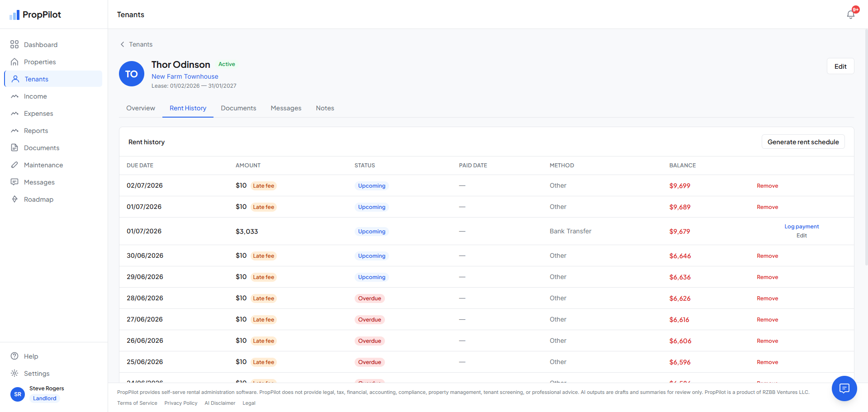Remove the 25/06/2026 late fee
The width and height of the screenshot is (868, 412).
pyautogui.click(x=767, y=362)
